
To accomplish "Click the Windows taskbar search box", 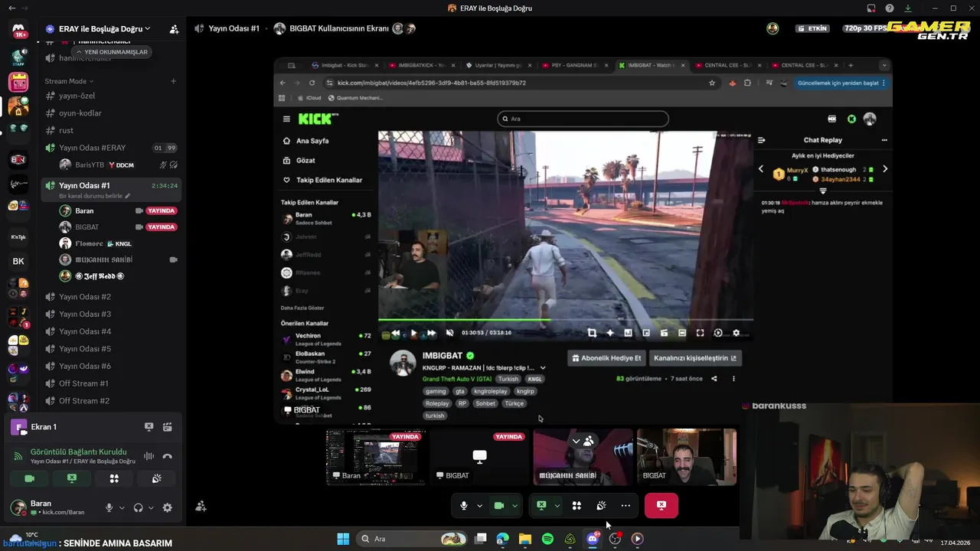I will (412, 539).
